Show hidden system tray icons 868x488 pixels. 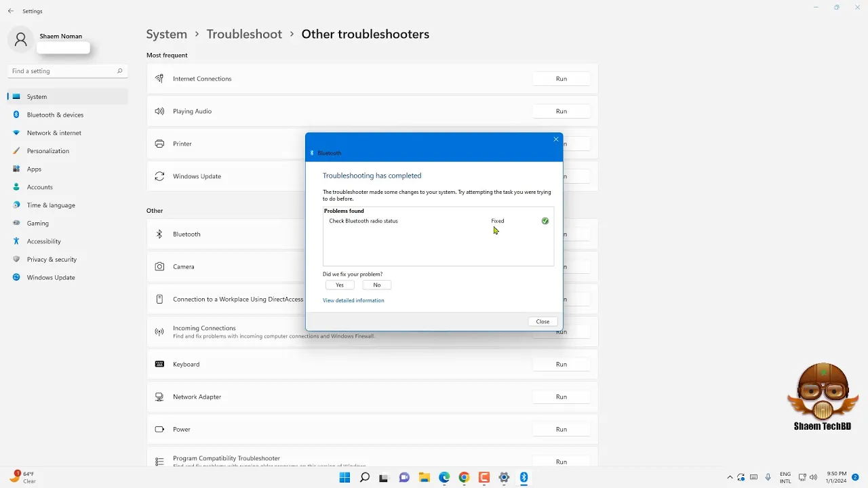pos(730,477)
